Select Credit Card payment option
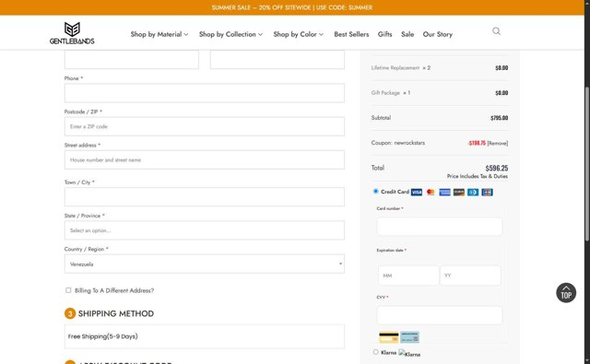 (x=375, y=191)
